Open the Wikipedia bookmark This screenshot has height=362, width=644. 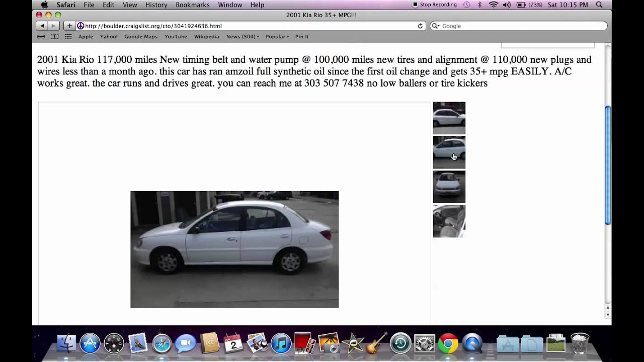(x=206, y=37)
